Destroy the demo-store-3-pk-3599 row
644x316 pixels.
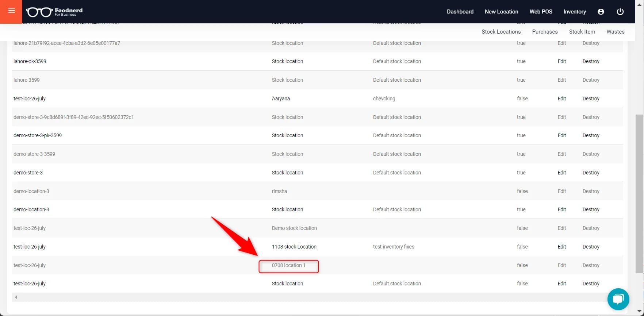[x=591, y=136]
